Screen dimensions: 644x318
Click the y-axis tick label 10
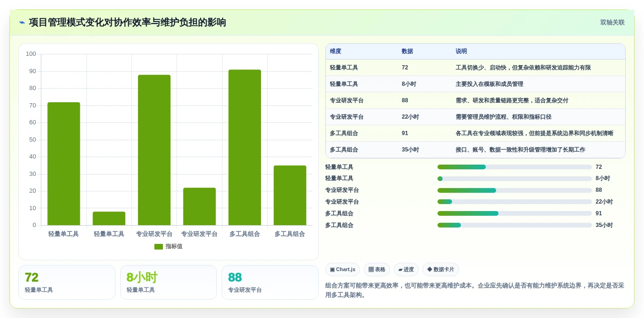(x=33, y=208)
